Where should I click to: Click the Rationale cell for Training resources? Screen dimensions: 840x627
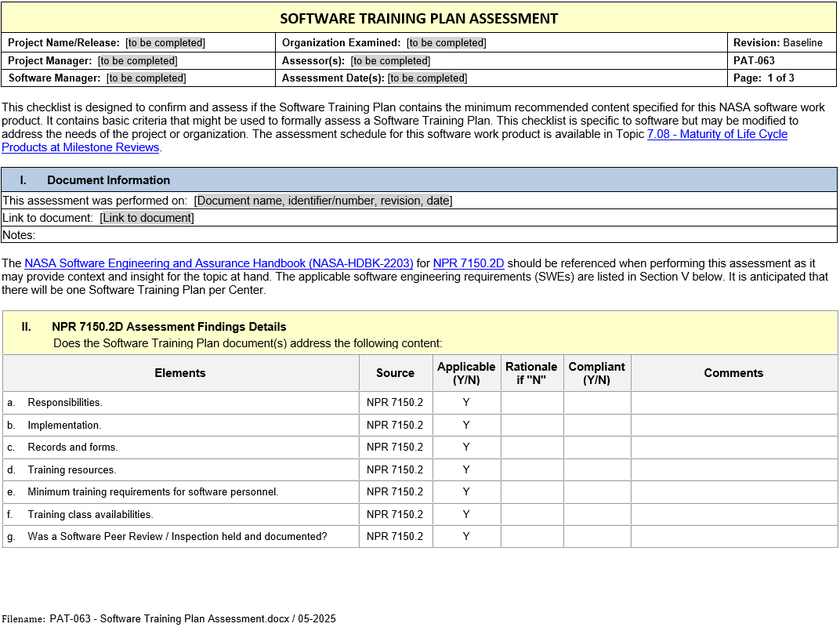tap(531, 470)
